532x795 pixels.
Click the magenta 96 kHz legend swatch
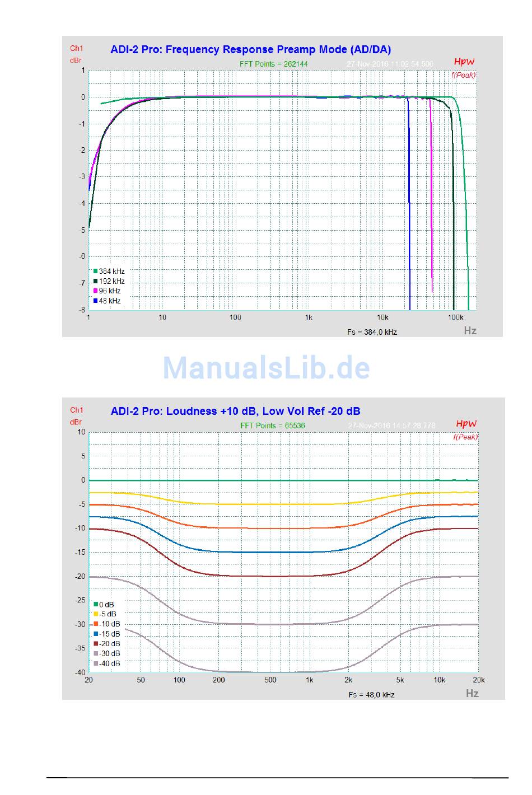pyautogui.click(x=96, y=291)
